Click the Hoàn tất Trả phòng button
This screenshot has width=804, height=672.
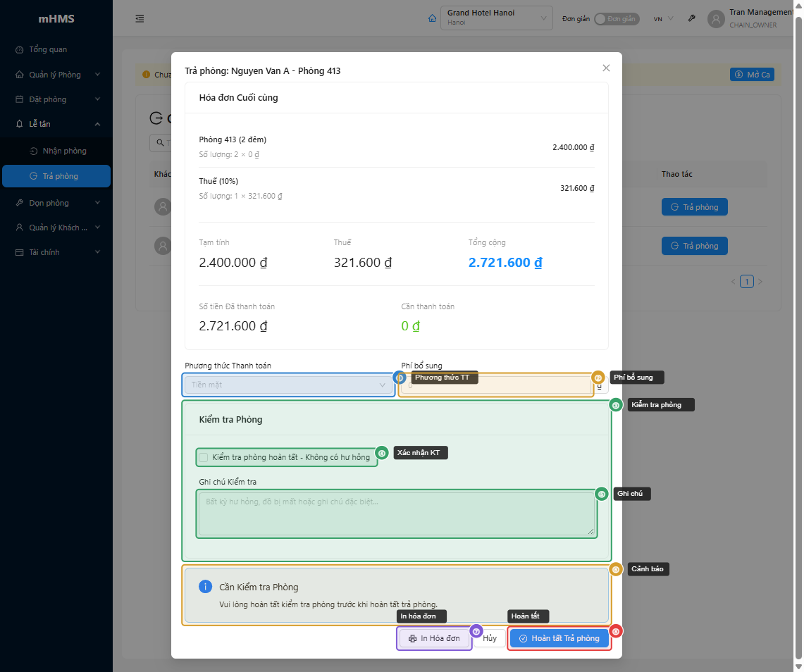click(559, 638)
